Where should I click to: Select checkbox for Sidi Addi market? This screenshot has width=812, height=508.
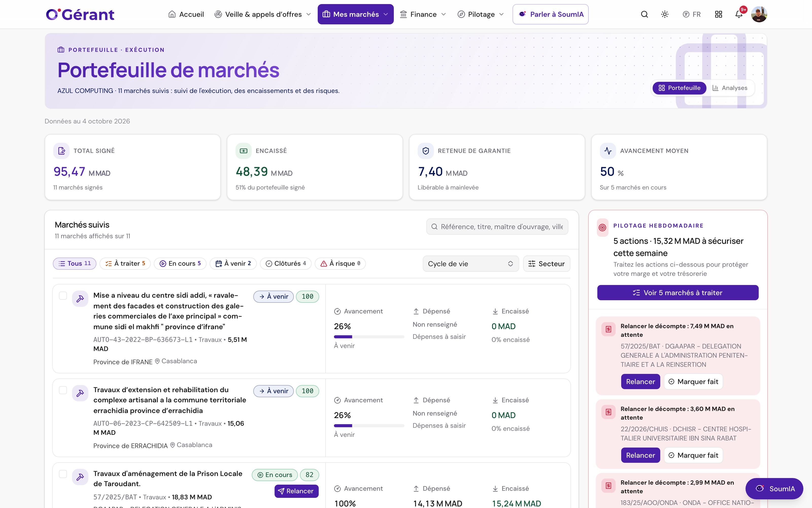(63, 296)
